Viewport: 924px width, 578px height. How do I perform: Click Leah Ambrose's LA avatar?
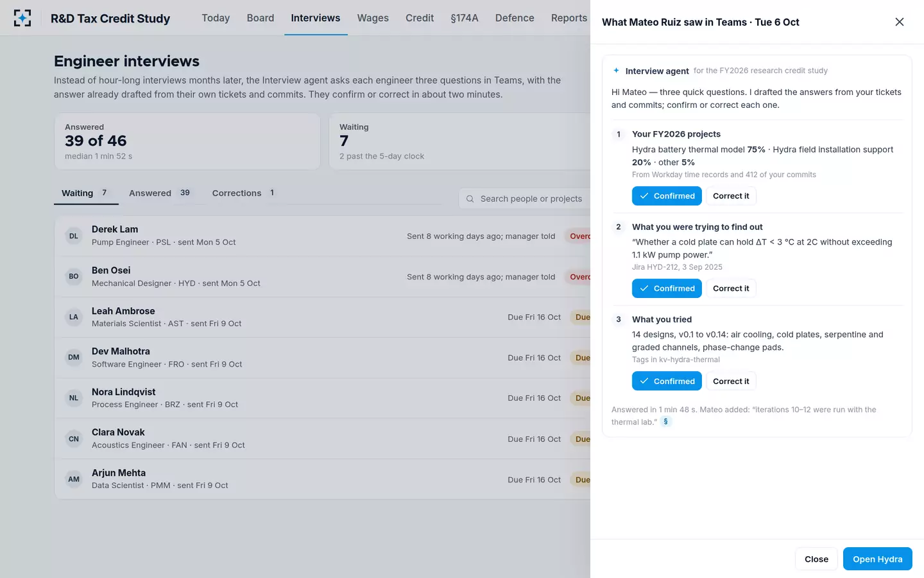click(x=74, y=317)
